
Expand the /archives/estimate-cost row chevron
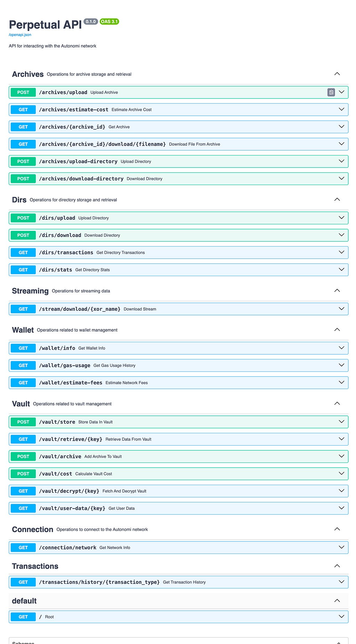[x=341, y=110]
